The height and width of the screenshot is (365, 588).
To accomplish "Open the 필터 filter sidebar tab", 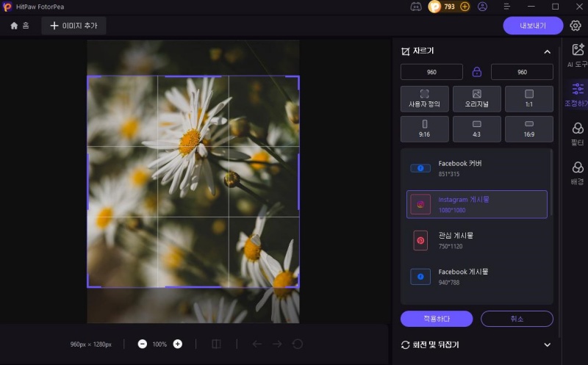I will [x=578, y=134].
